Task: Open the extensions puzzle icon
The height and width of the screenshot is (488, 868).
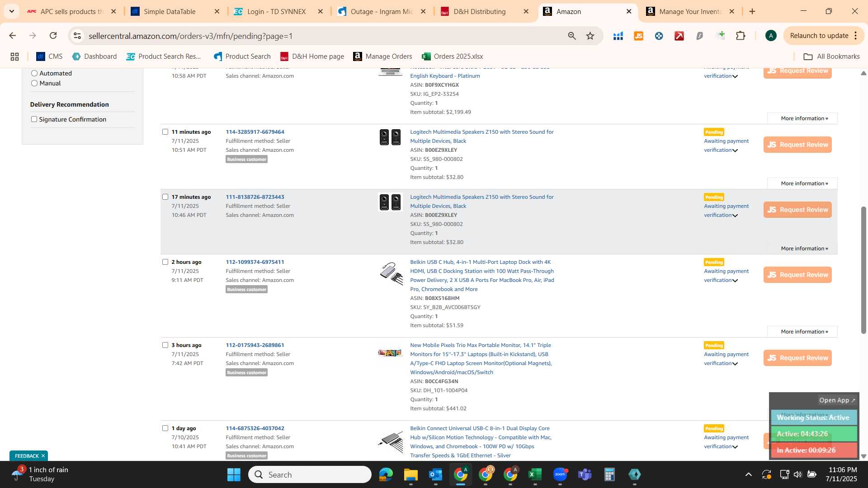Action: click(741, 36)
